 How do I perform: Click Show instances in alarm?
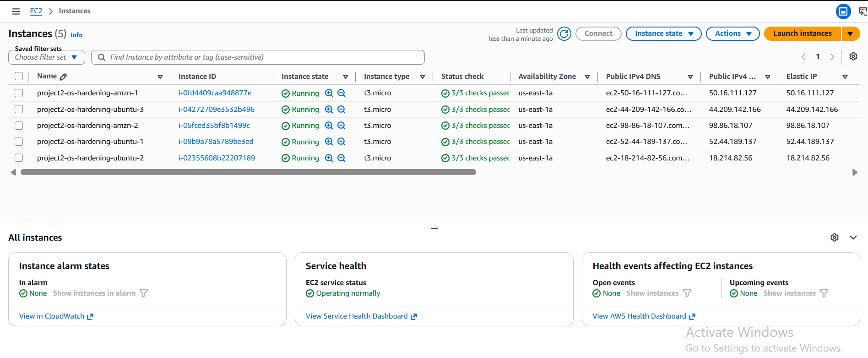click(x=94, y=293)
